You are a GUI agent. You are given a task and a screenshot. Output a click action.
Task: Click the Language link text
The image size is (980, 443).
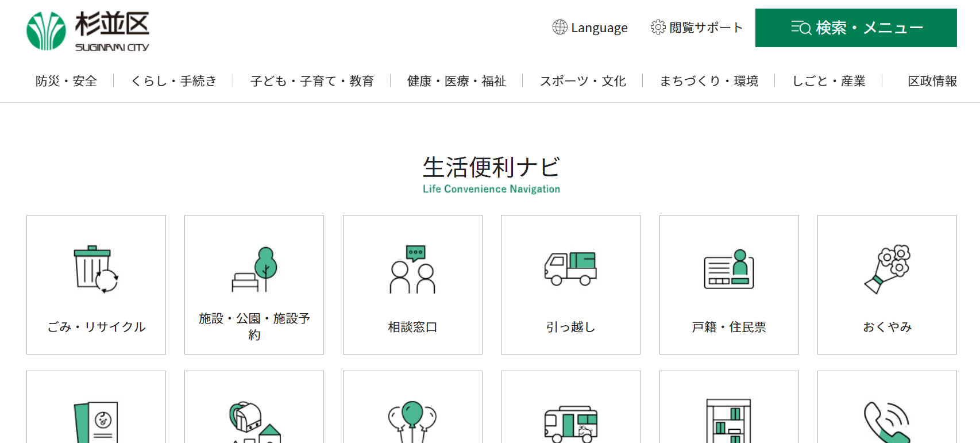(x=599, y=28)
